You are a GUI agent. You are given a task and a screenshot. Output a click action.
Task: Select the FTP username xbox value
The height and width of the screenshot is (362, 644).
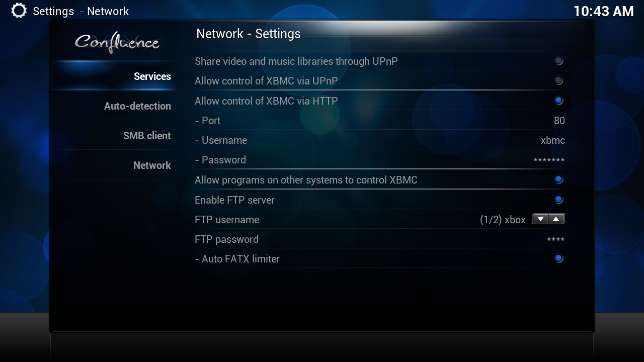point(503,220)
